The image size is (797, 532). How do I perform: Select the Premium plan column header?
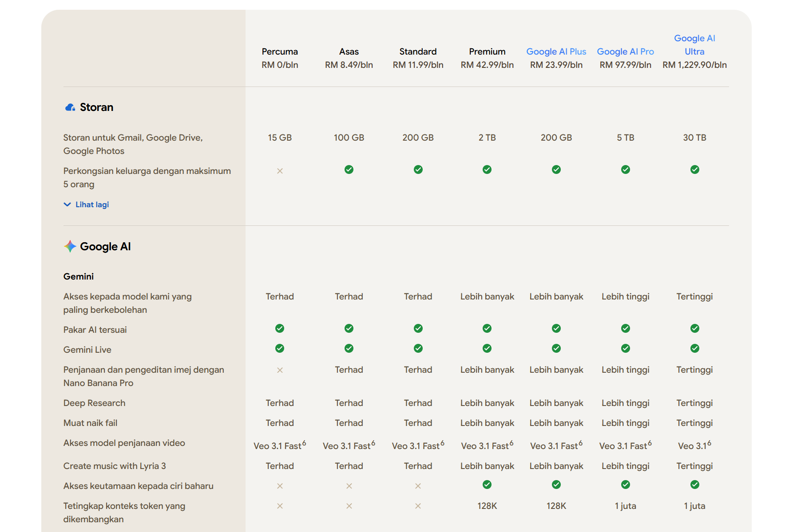click(487, 51)
